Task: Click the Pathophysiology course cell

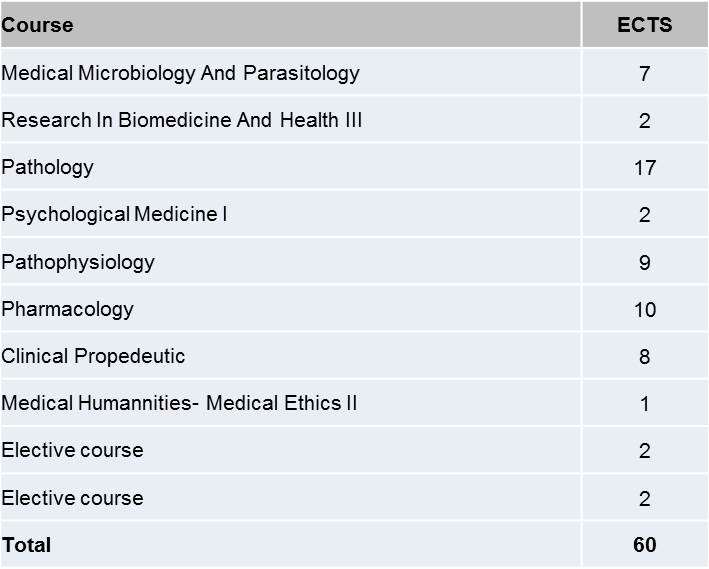Action: click(290, 261)
